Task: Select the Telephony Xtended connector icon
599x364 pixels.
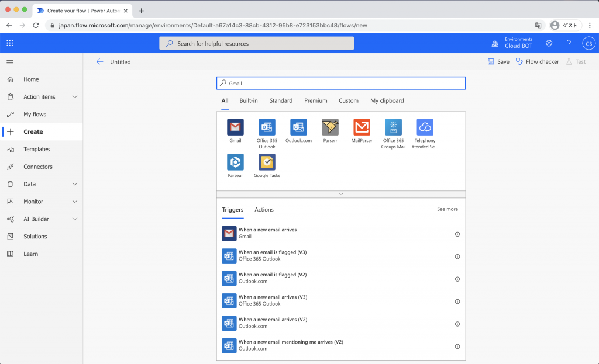Action: coord(425,127)
